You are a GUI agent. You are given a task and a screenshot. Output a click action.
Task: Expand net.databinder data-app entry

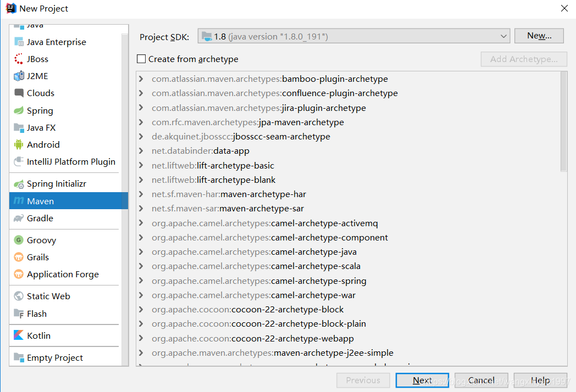[x=141, y=151]
